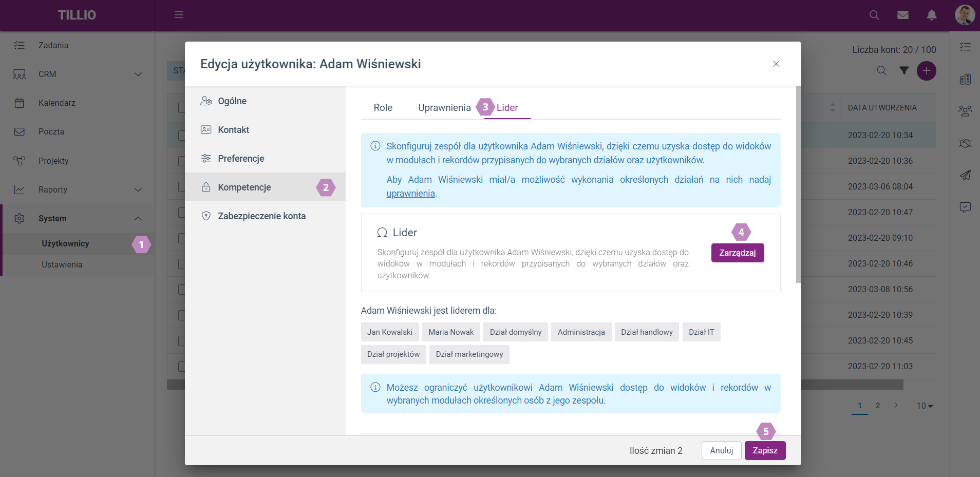Click the System gear icon
The height and width of the screenshot is (477, 980).
click(x=19, y=218)
